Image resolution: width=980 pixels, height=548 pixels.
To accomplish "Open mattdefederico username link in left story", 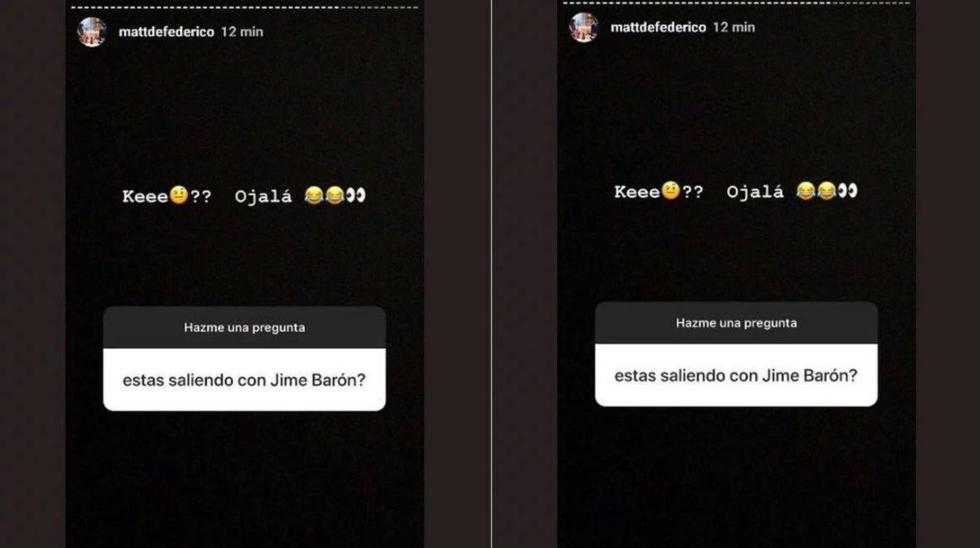I will click(x=166, y=32).
